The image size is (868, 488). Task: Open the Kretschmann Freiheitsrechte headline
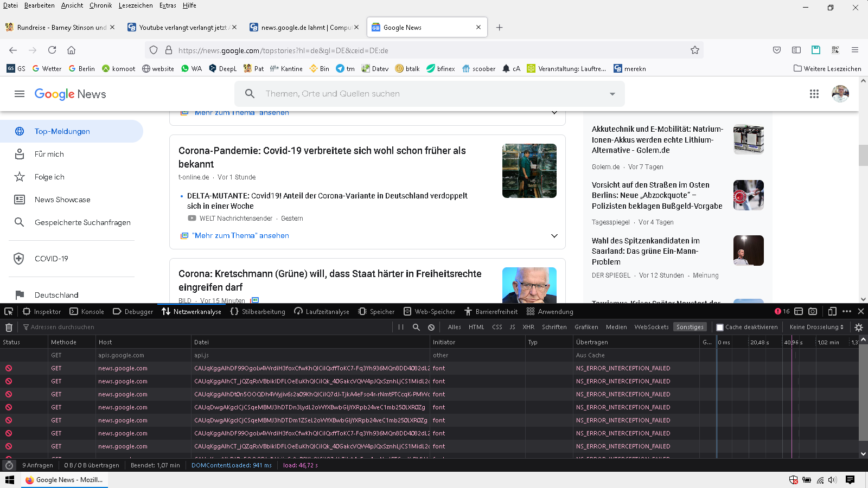330,280
